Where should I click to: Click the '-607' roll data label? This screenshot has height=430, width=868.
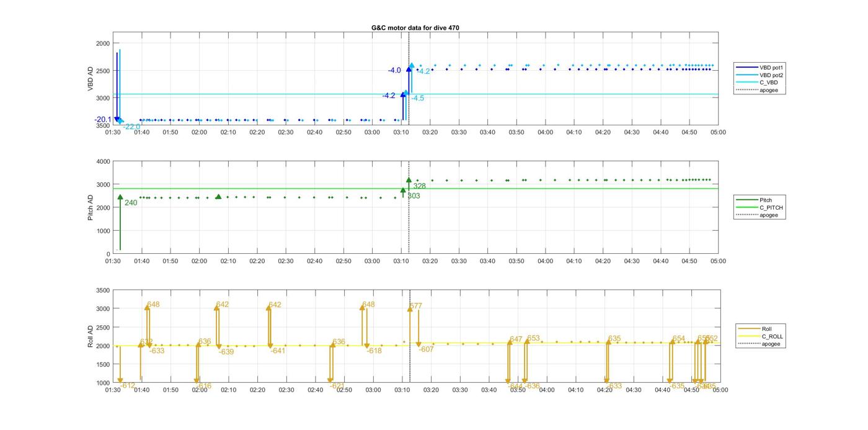[427, 349]
